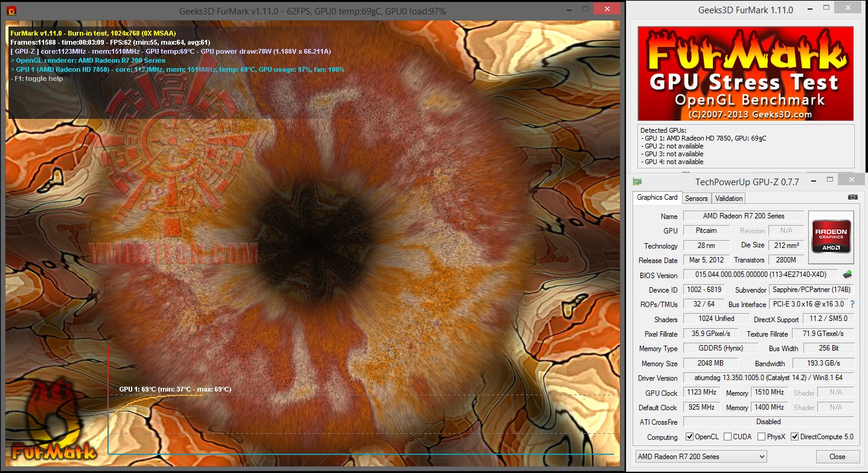This screenshot has width=868, height=473.
Task: Click the camera screenshot icon in GPU-Z
Action: pos(852,197)
